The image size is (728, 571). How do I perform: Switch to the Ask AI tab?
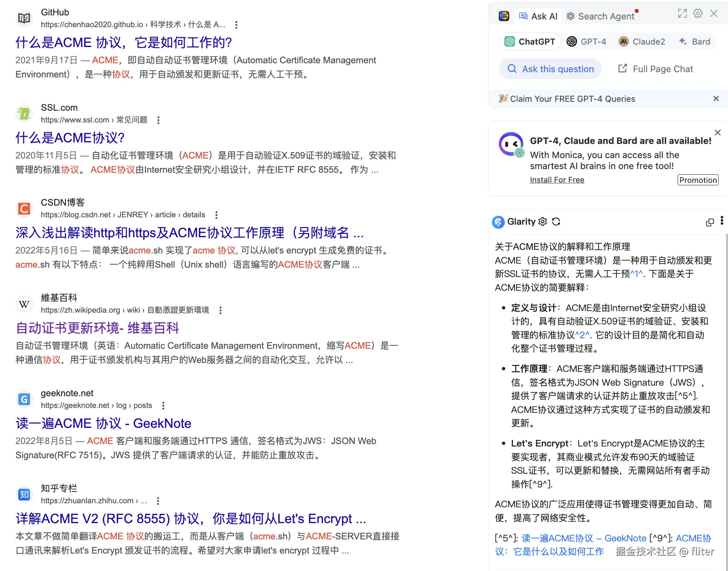(538, 16)
